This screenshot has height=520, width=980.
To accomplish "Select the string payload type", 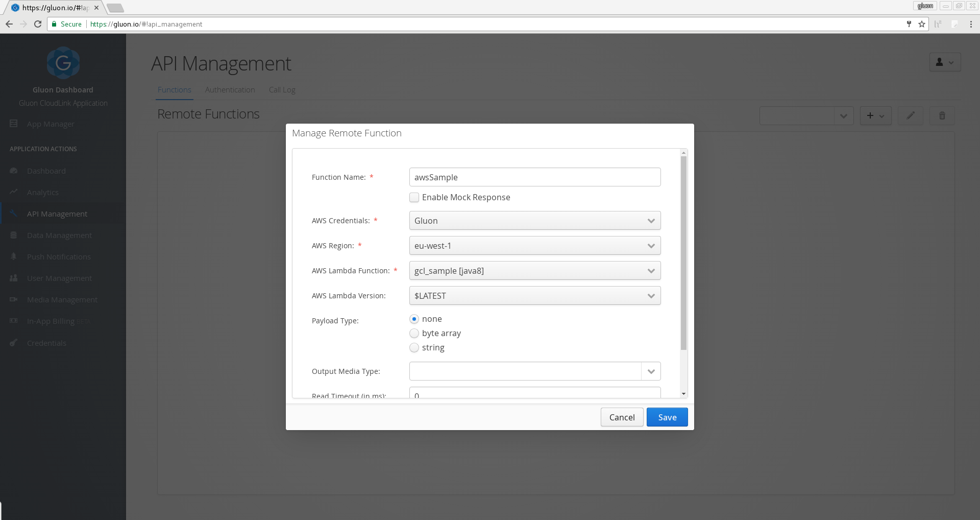I will click(414, 347).
